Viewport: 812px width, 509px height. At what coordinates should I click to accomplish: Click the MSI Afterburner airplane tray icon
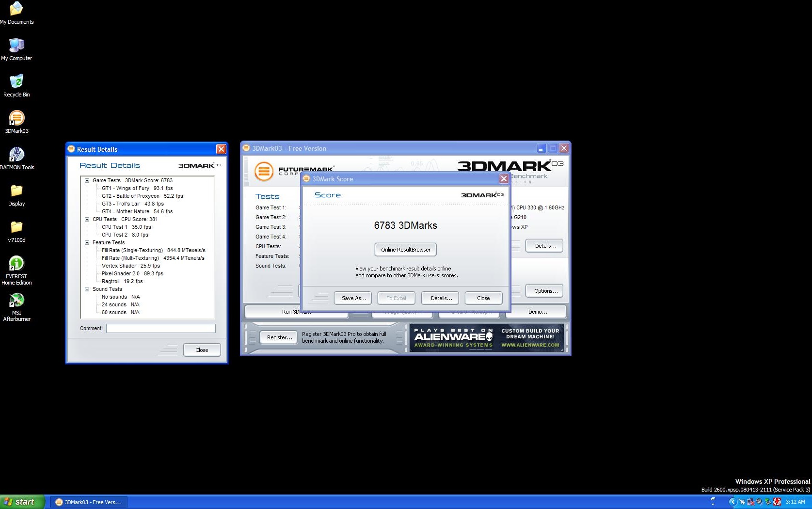[x=742, y=502]
